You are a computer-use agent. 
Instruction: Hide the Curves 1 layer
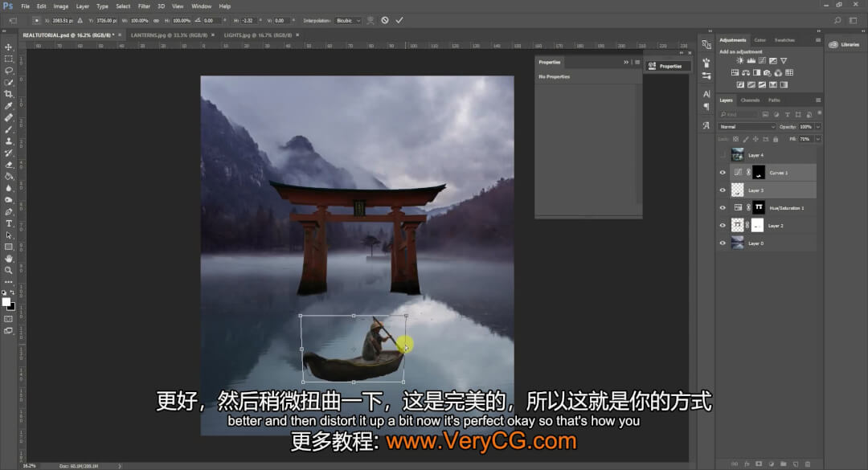tap(723, 173)
